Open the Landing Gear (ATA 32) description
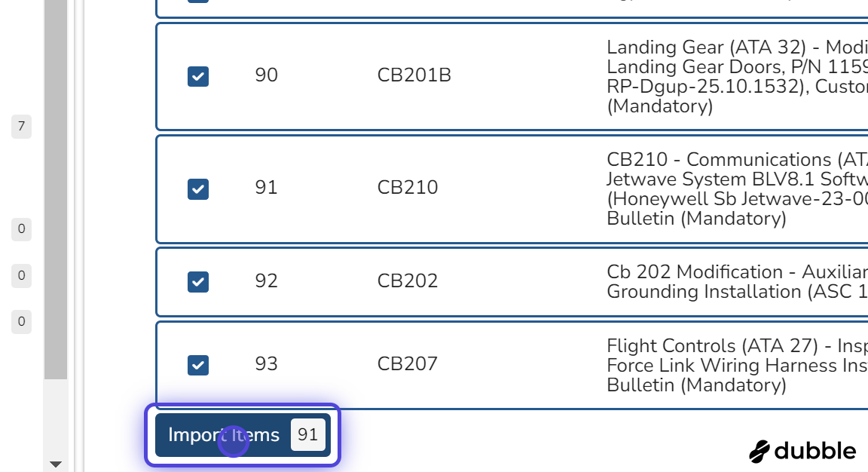 (x=738, y=76)
